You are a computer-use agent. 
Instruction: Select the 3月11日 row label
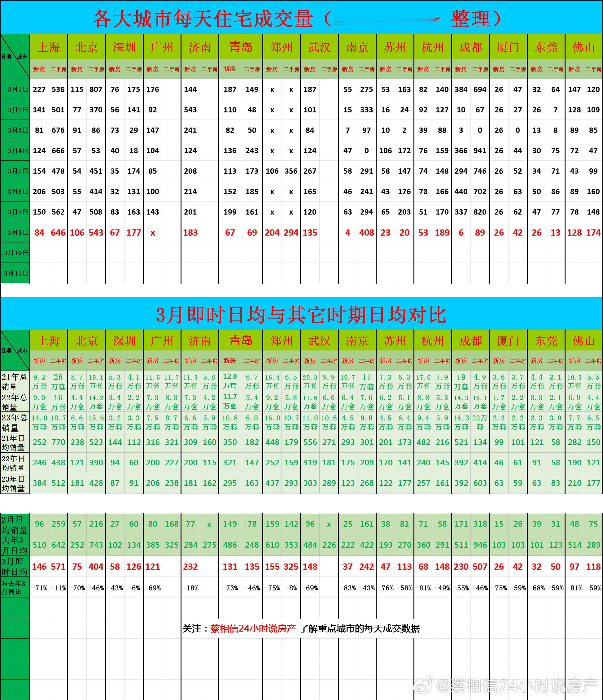[x=15, y=273]
